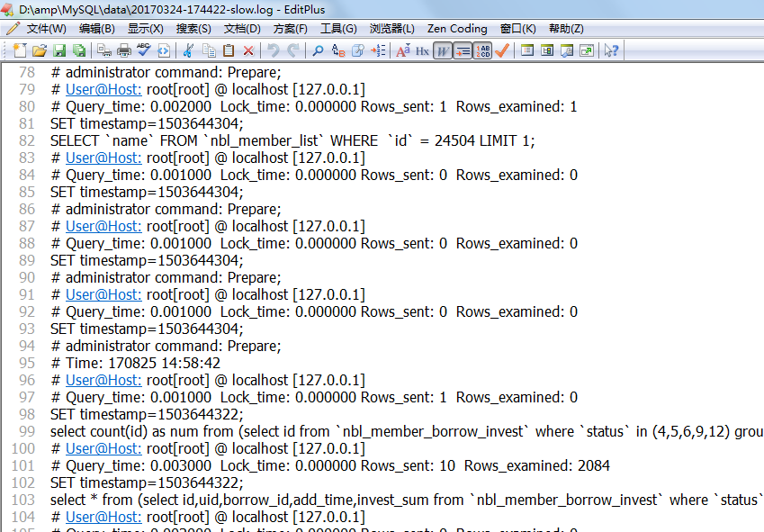This screenshot has height=532, width=764.
Task: Open the 文档(D) menu
Action: pyautogui.click(x=242, y=29)
